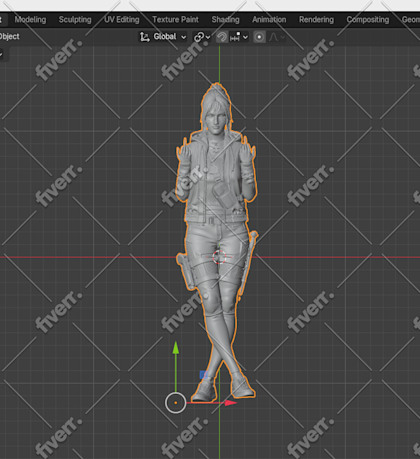Switch to the Animation workspace tab
420x459 pixels.
pyautogui.click(x=269, y=20)
